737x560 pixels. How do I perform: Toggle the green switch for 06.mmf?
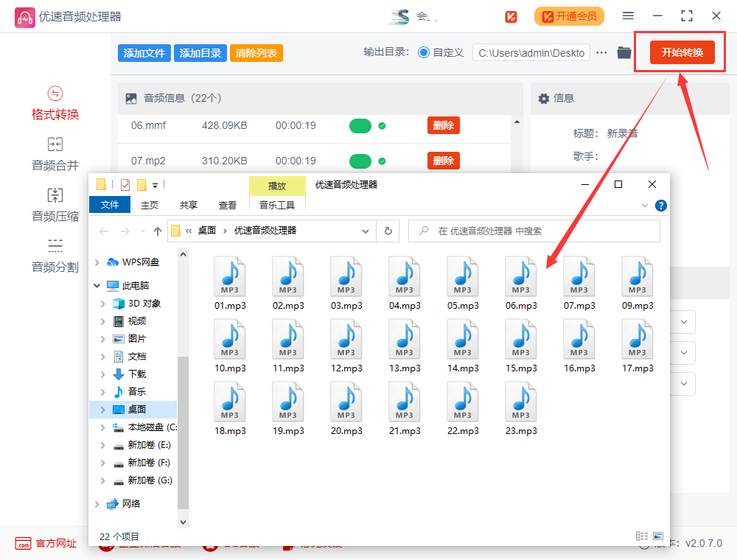coord(360,126)
